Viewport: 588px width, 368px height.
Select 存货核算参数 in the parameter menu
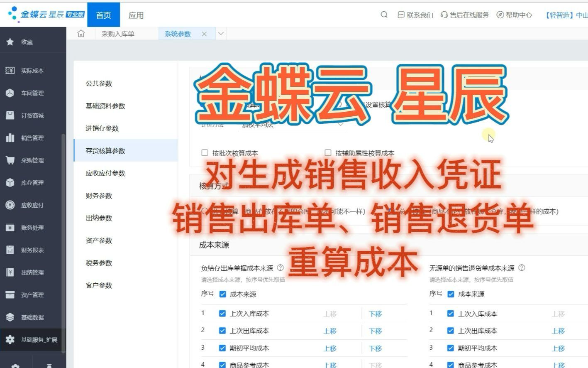tap(125, 151)
